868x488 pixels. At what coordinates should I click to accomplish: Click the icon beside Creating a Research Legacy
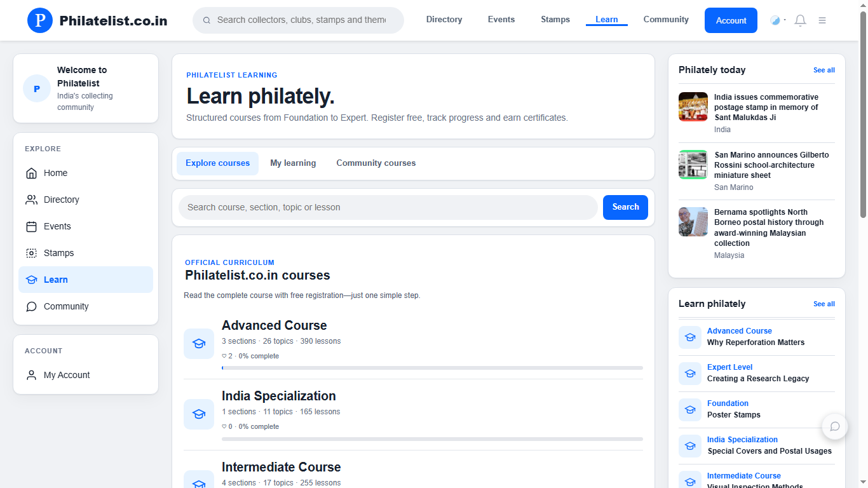(690, 373)
